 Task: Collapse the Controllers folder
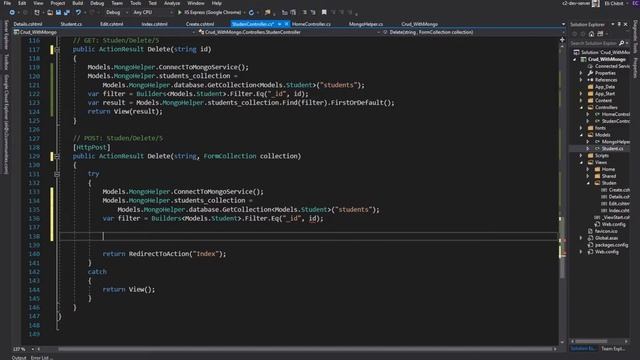(x=581, y=107)
